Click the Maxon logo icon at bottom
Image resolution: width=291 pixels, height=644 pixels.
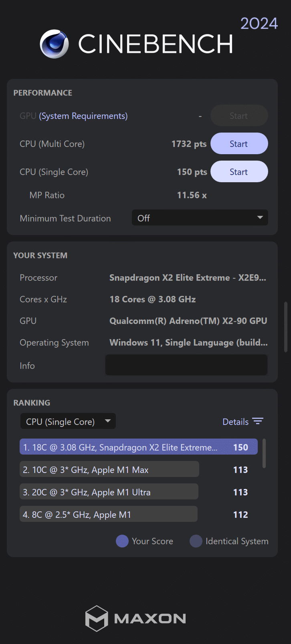tap(97, 618)
